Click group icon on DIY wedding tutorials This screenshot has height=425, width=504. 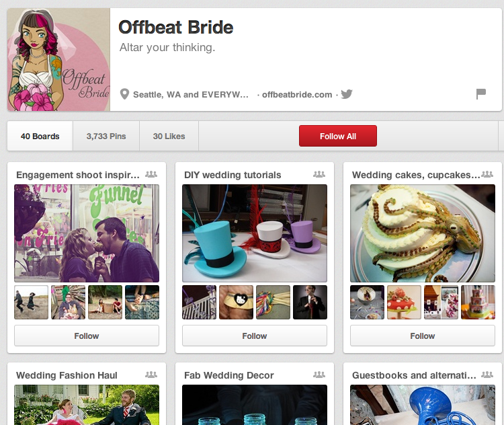(x=319, y=174)
